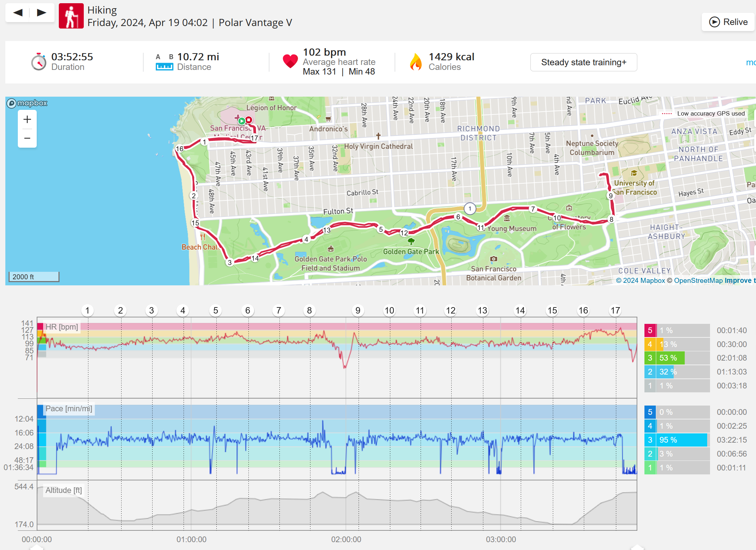Open Improve this map link

(x=740, y=280)
